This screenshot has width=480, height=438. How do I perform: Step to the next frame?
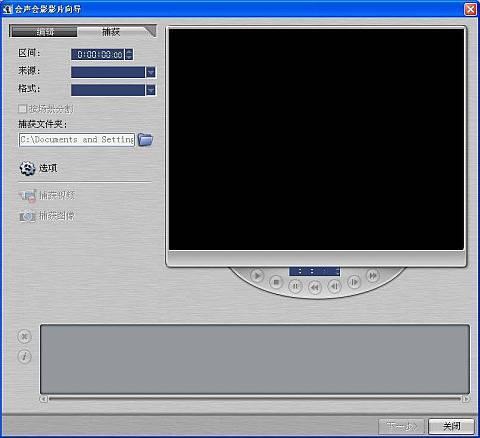[x=354, y=282]
